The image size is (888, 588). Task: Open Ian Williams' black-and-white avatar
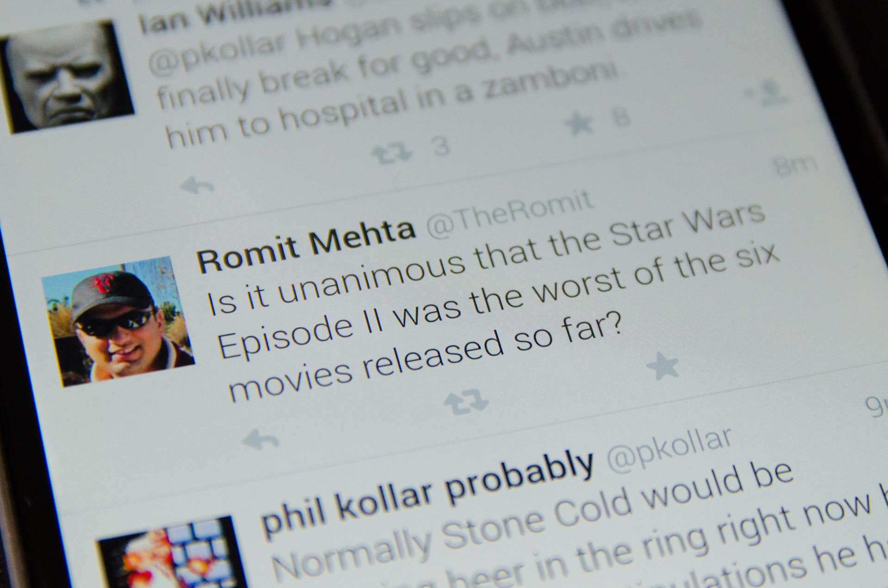click(67, 76)
